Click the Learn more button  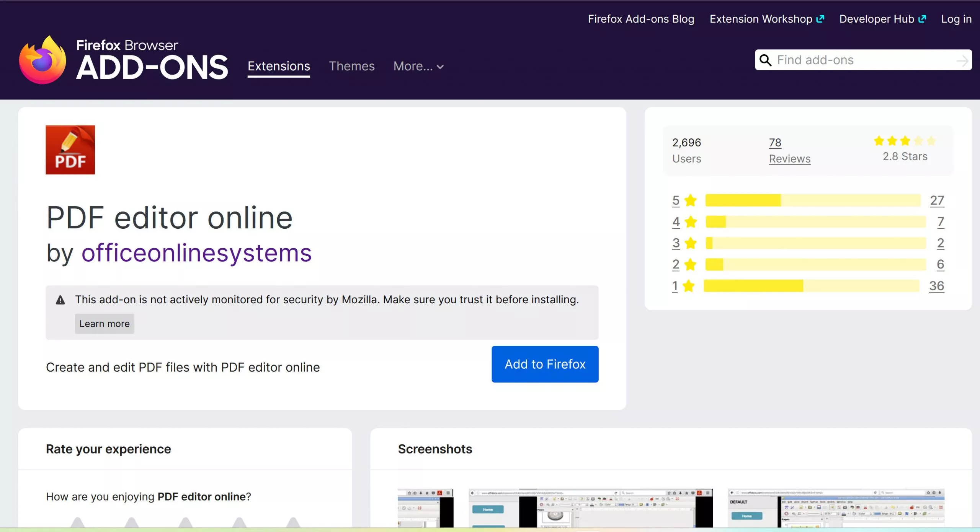click(x=104, y=324)
